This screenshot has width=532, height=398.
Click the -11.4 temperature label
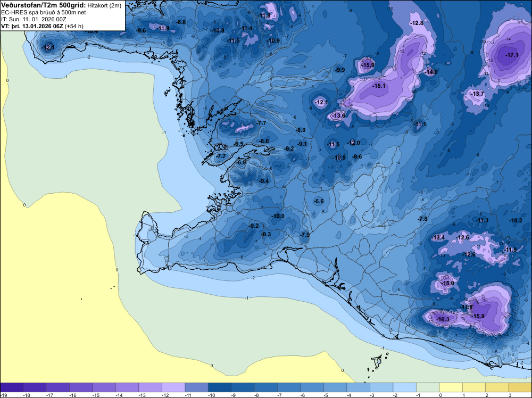[x=246, y=28]
